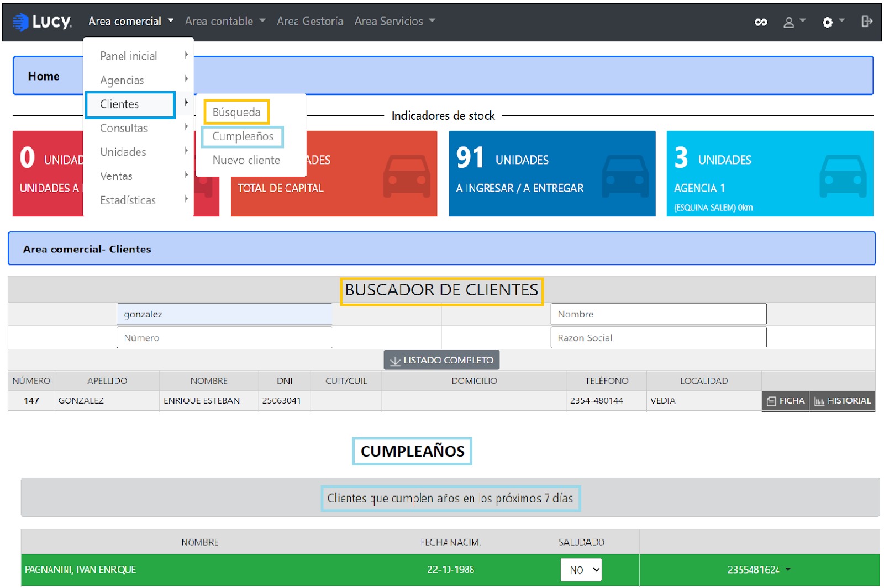Screen dimensions: 884x588
Task: Open the user account icon menu
Action: [794, 22]
